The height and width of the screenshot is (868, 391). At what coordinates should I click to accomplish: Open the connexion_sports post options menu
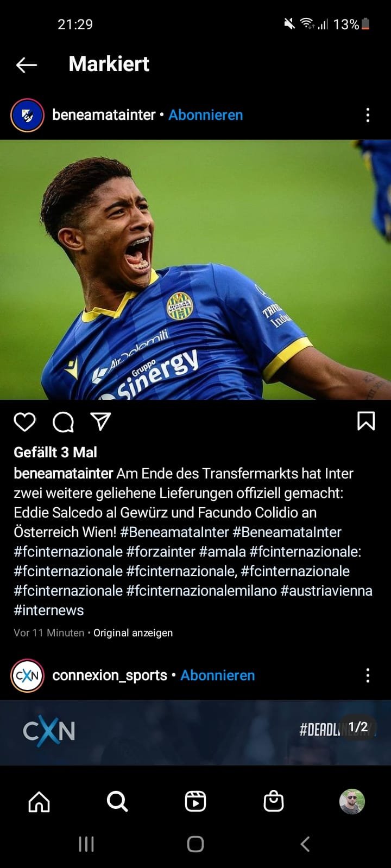(368, 675)
